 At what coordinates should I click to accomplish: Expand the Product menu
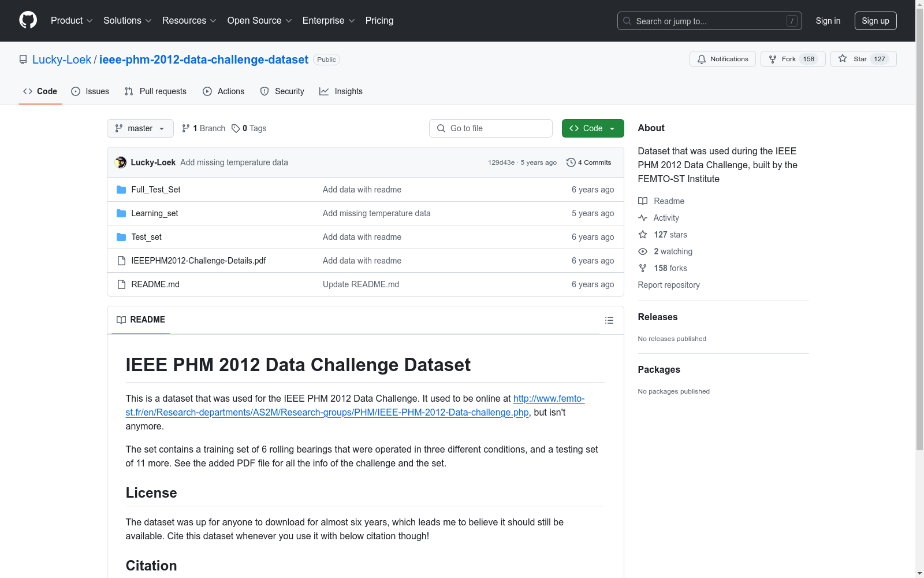click(72, 20)
